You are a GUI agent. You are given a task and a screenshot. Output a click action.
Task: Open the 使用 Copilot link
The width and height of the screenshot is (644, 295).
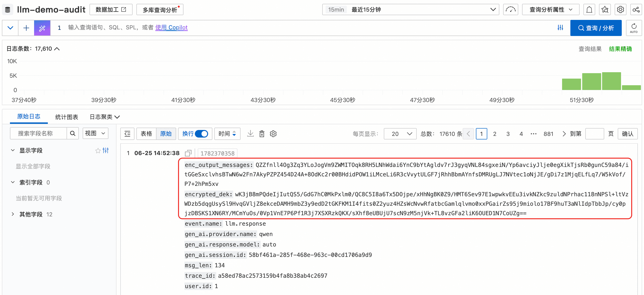[x=171, y=27]
